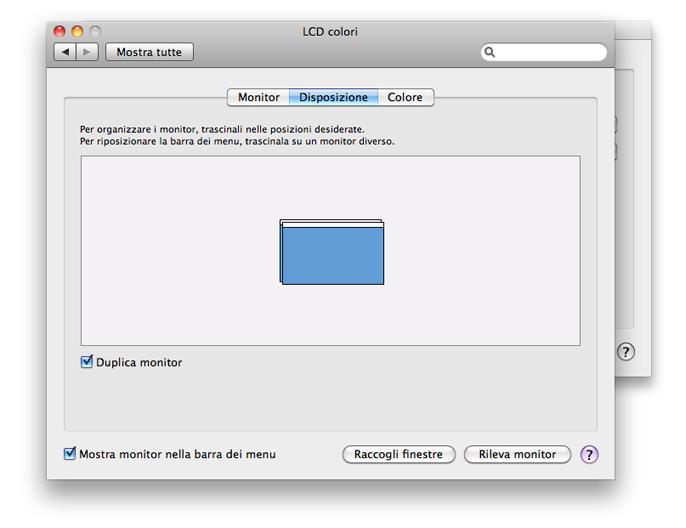Close the LCD colori window
686x528 pixels.
(59, 31)
